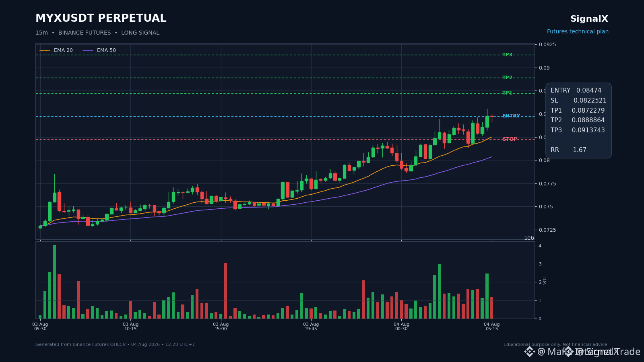644x362 pixels.
Task: Click the 03 Aug 05:30 time label
Action: [40, 327]
